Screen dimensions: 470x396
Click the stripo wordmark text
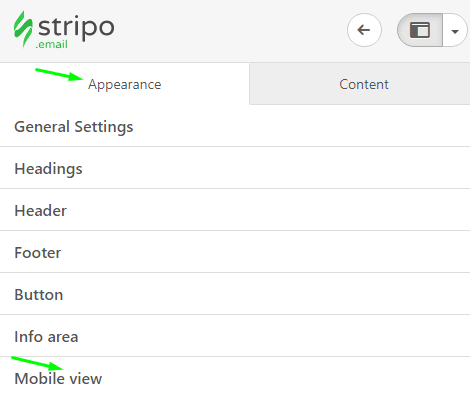(x=76, y=27)
